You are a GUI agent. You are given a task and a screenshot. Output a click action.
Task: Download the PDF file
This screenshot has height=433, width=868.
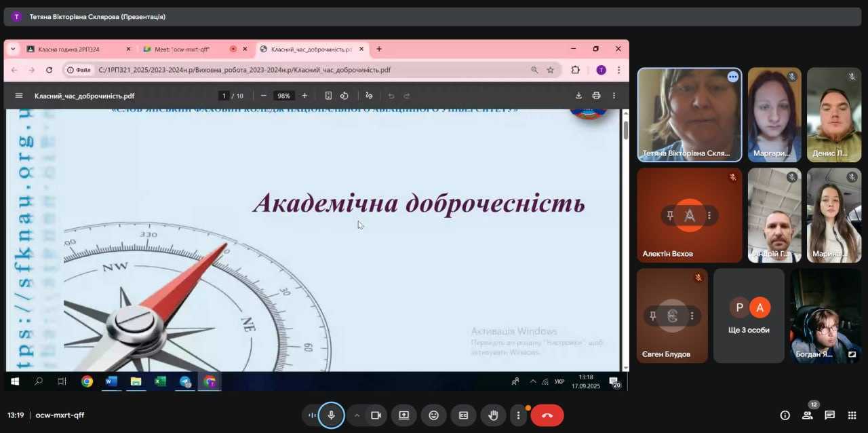click(578, 96)
